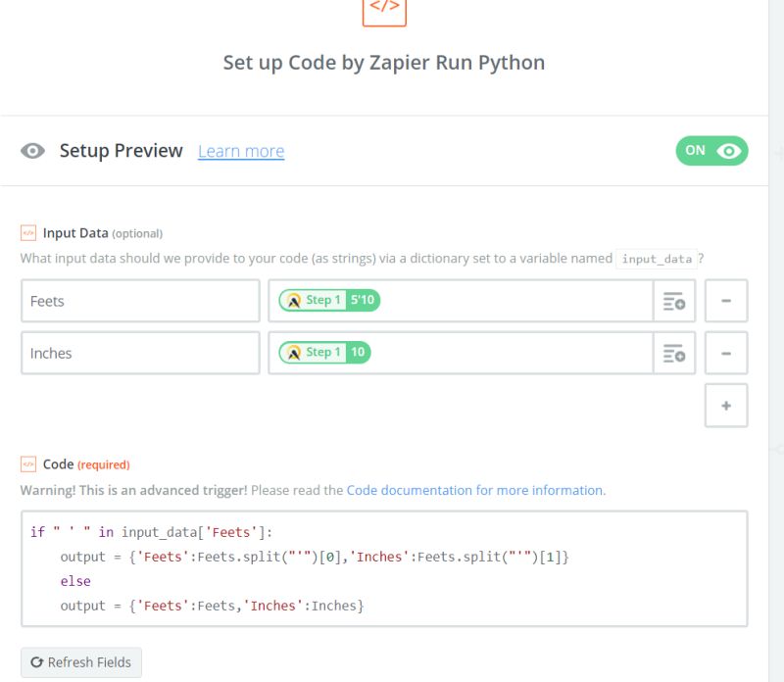784x682 pixels.
Task: Click the eye icon beside Setup Preview
Action: [x=33, y=151]
